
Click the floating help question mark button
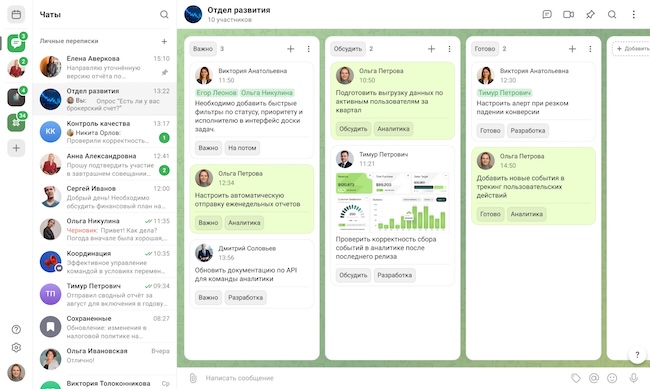tap(637, 355)
